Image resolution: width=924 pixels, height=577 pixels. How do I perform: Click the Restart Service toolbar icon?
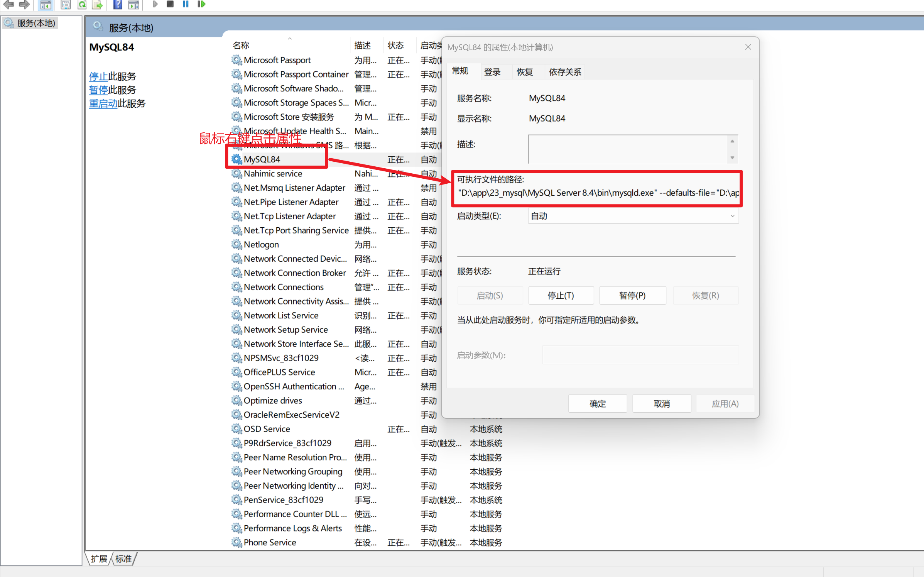pyautogui.click(x=201, y=4)
